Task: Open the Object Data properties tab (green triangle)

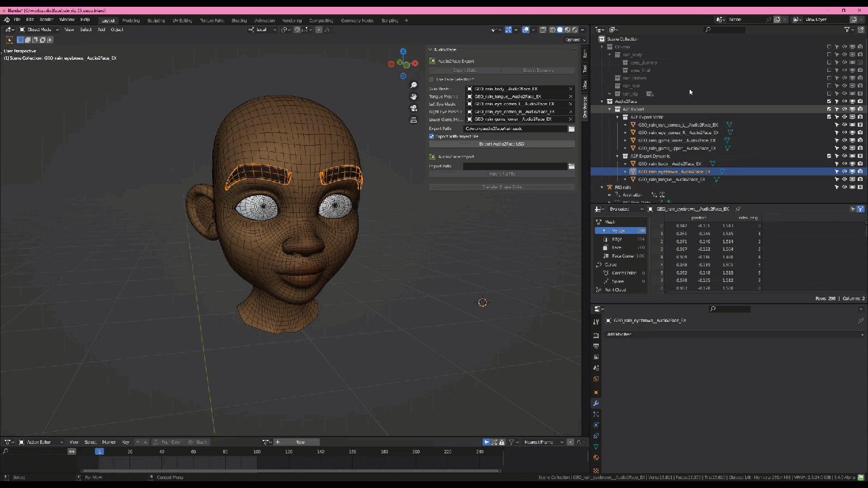Action: click(x=596, y=447)
